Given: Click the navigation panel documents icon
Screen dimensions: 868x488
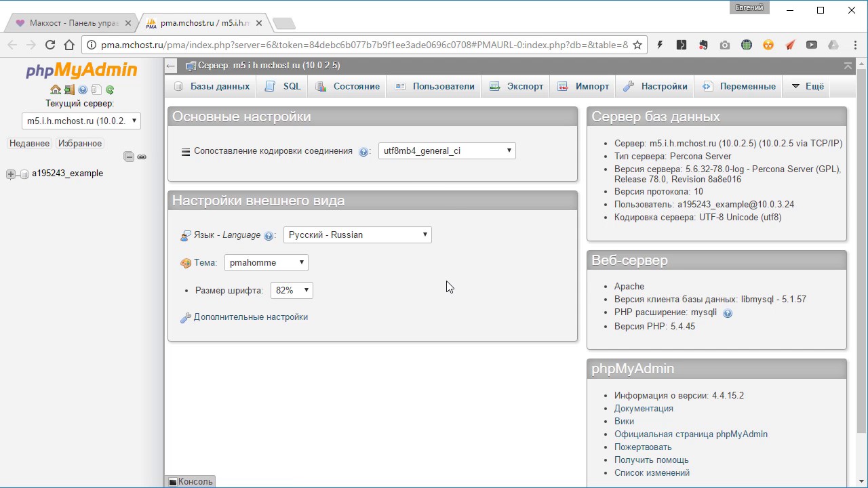Looking at the screenshot, I should click(96, 89).
